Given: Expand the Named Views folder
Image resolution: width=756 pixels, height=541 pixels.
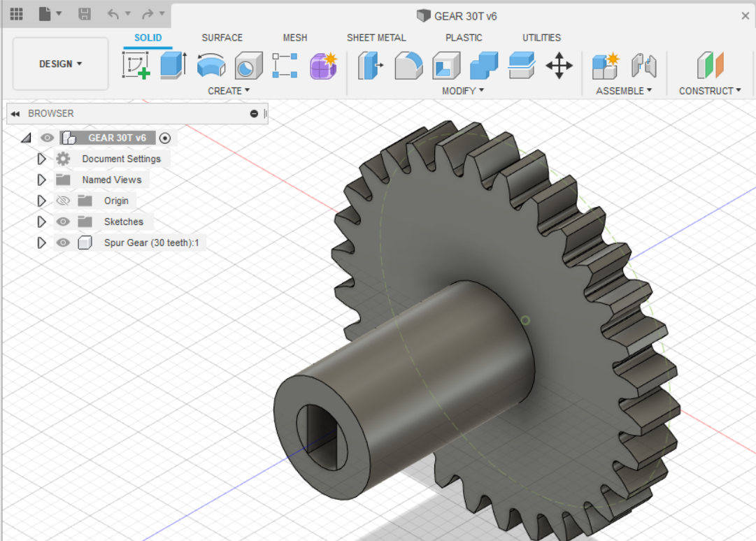Looking at the screenshot, I should tap(41, 180).
